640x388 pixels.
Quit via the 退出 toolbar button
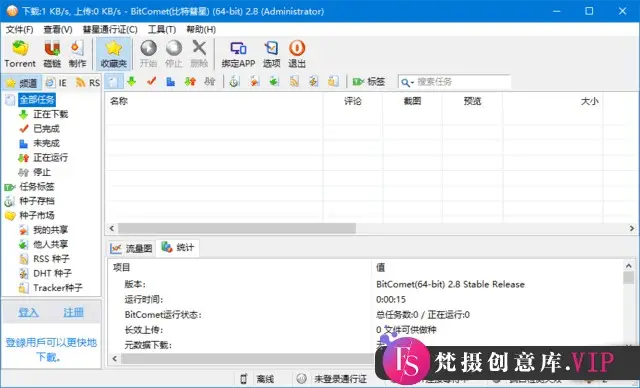point(297,54)
